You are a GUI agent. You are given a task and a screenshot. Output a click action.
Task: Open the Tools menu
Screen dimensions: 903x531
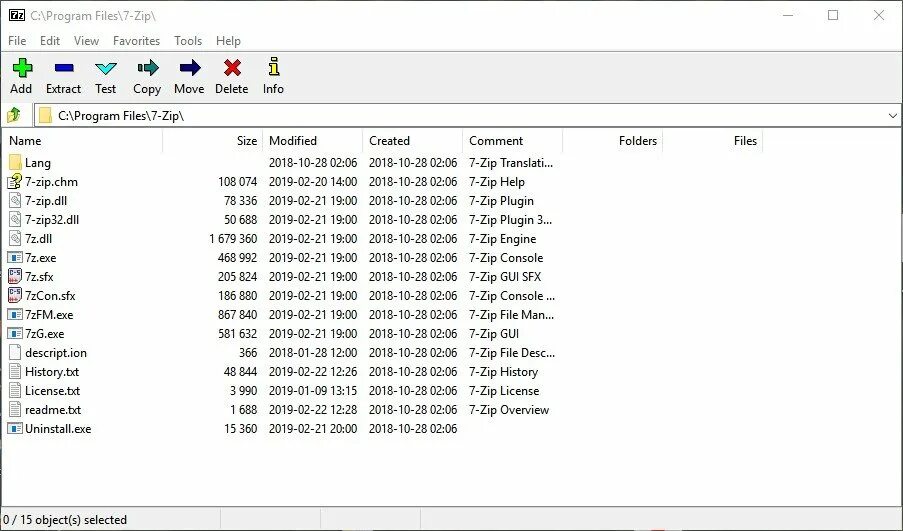click(x=188, y=41)
